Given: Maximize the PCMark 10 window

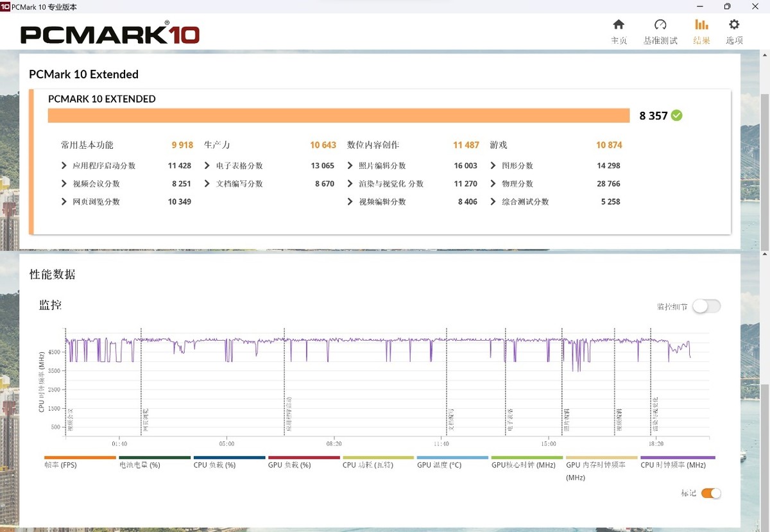Looking at the screenshot, I should 727,6.
